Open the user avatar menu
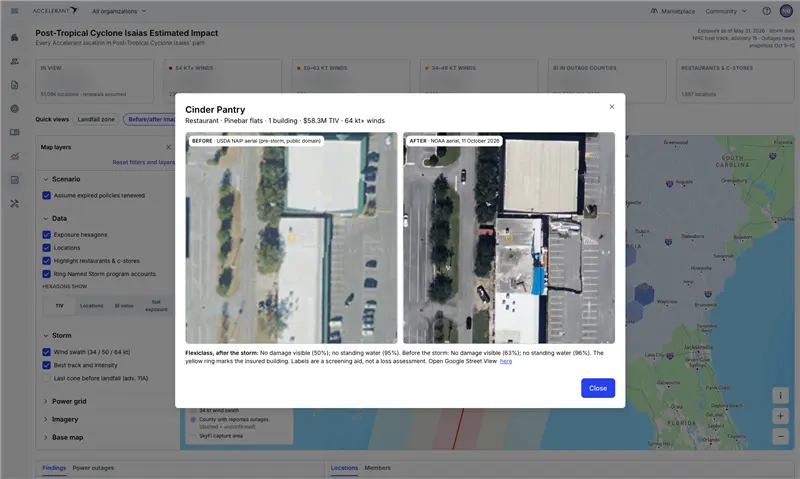The height and width of the screenshot is (479, 800). (x=786, y=11)
